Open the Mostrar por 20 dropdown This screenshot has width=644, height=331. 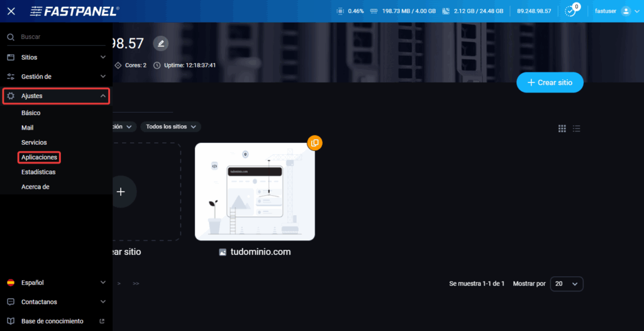point(567,284)
